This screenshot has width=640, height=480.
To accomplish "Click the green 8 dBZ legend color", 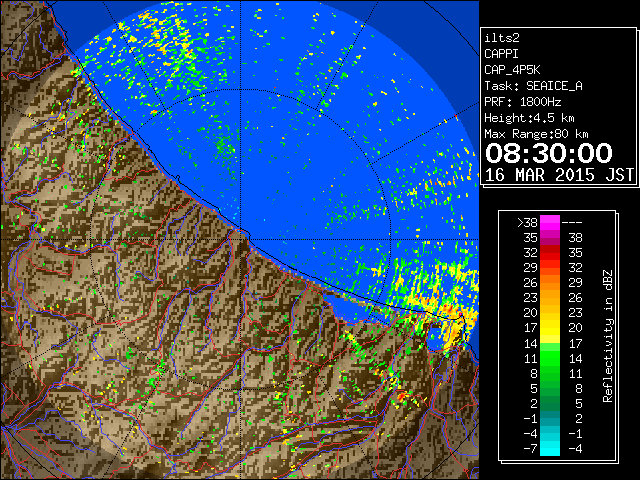I will pos(550,373).
